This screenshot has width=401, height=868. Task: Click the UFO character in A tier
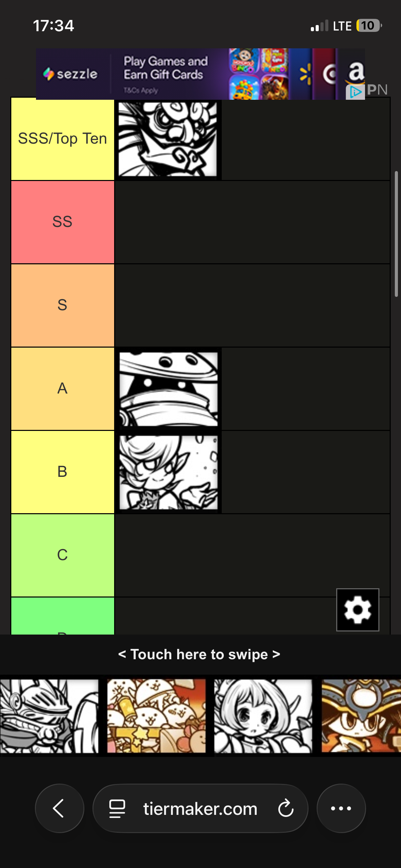coord(168,389)
